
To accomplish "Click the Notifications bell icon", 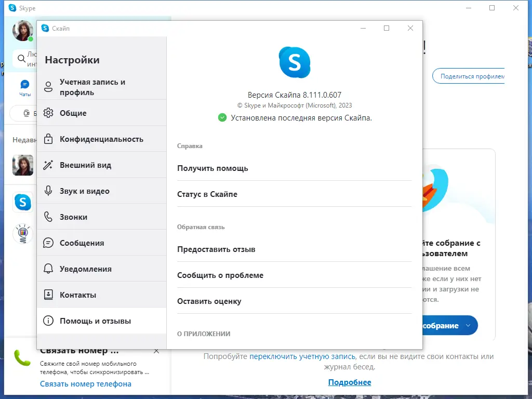I will tap(48, 269).
